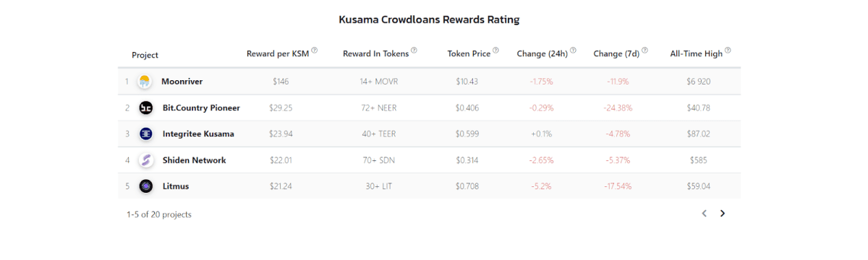Click the help icon next to Token Price
Viewport: 868px width, 260px height.
[496, 51]
